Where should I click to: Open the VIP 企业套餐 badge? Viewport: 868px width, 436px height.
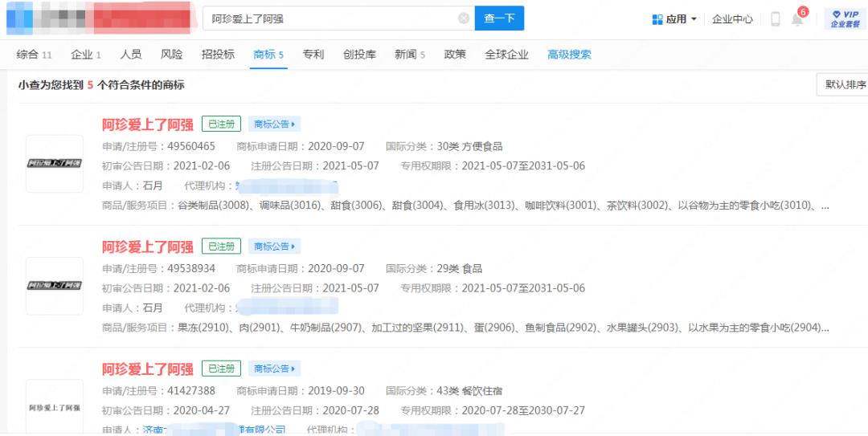click(x=845, y=19)
